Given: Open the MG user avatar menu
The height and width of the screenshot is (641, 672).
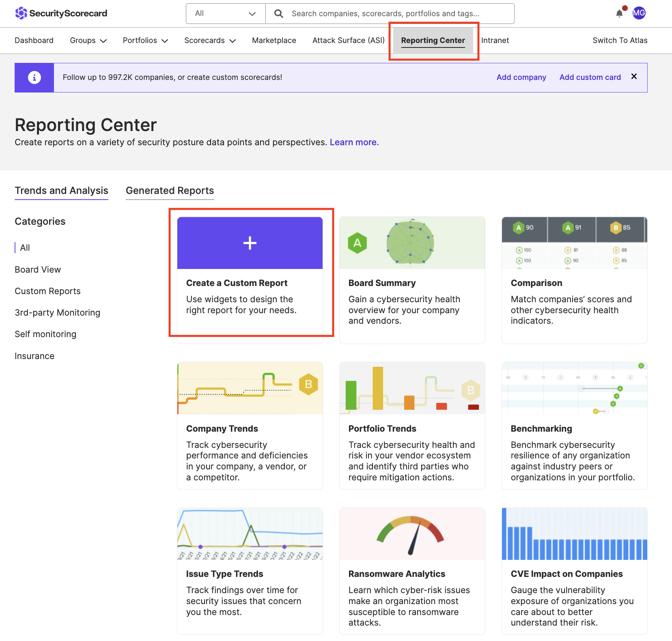Looking at the screenshot, I should click(639, 13).
